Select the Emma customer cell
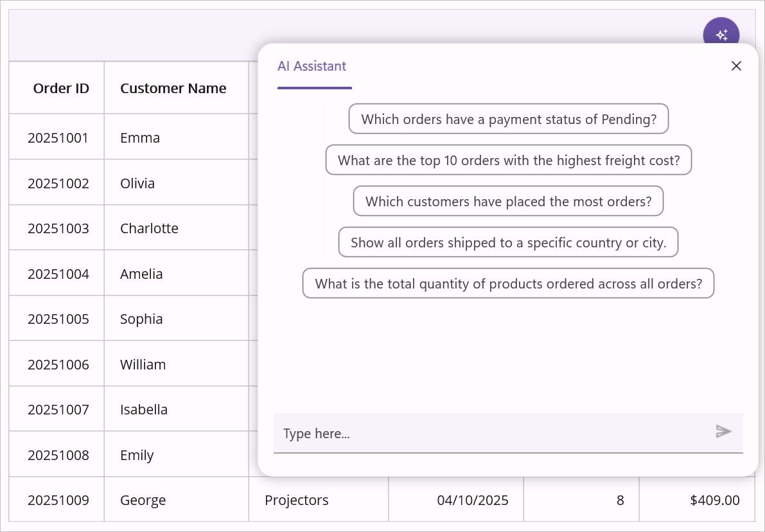 point(140,137)
